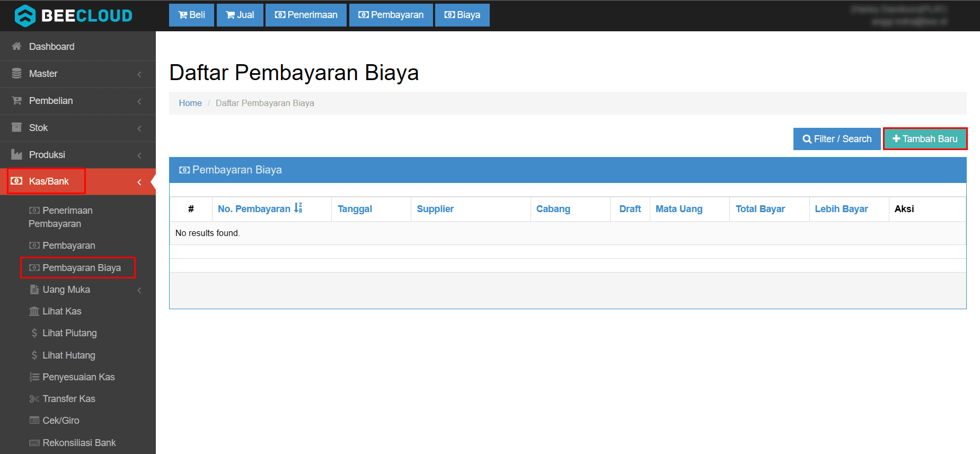Click the Dashboard home icon
The height and width of the screenshot is (454, 980).
17,47
